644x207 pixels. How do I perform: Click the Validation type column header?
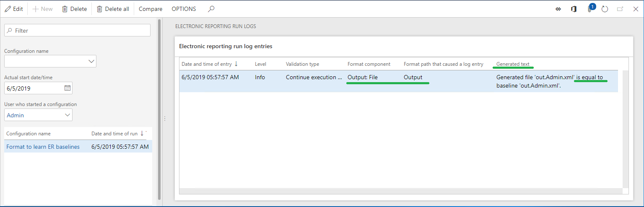coord(302,64)
